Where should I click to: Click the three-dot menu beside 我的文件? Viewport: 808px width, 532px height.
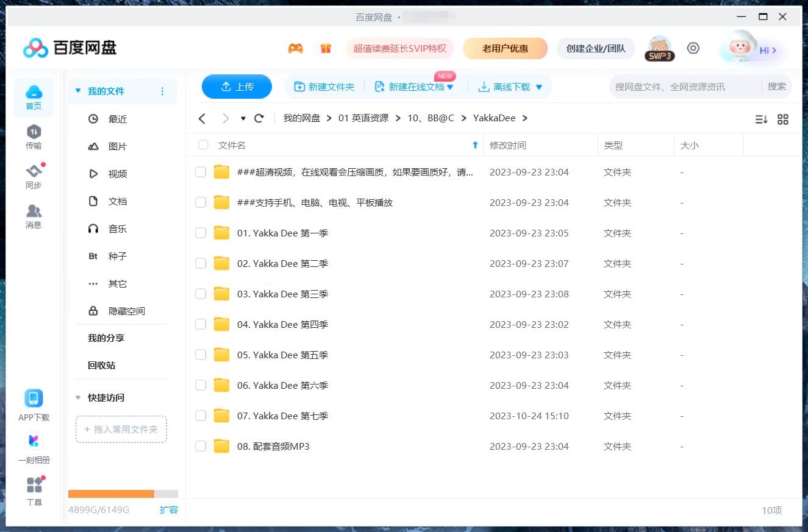(x=162, y=91)
